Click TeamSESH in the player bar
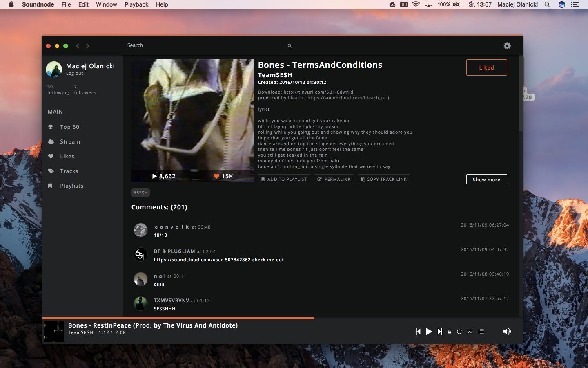Image resolution: width=588 pixels, height=368 pixels. (x=80, y=332)
